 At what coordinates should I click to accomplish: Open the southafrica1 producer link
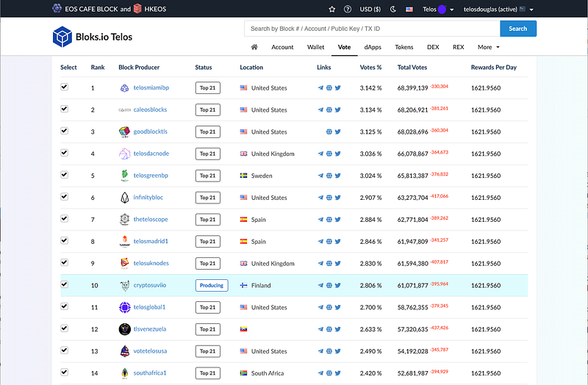(x=150, y=373)
